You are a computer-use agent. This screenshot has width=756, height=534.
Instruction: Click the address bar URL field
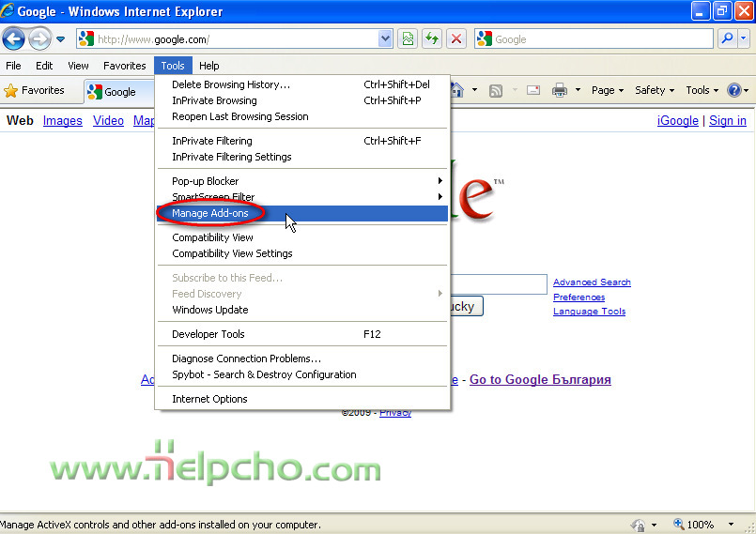pyautogui.click(x=237, y=39)
